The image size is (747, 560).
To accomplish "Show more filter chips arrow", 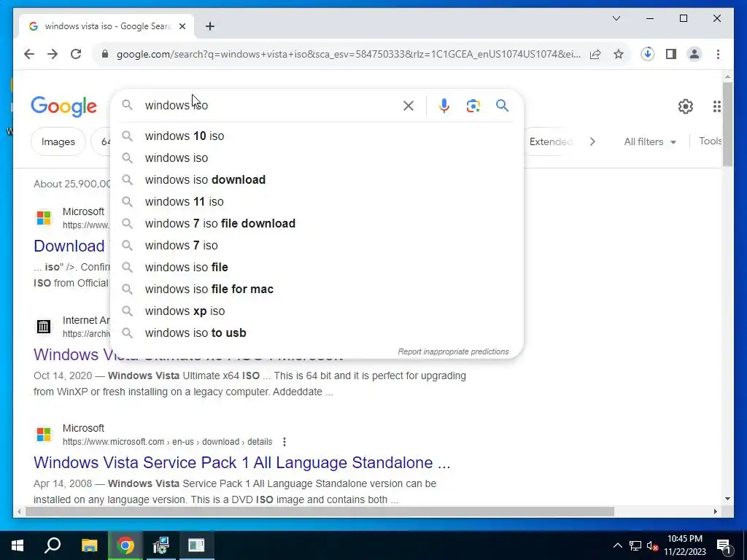I will pyautogui.click(x=592, y=142).
